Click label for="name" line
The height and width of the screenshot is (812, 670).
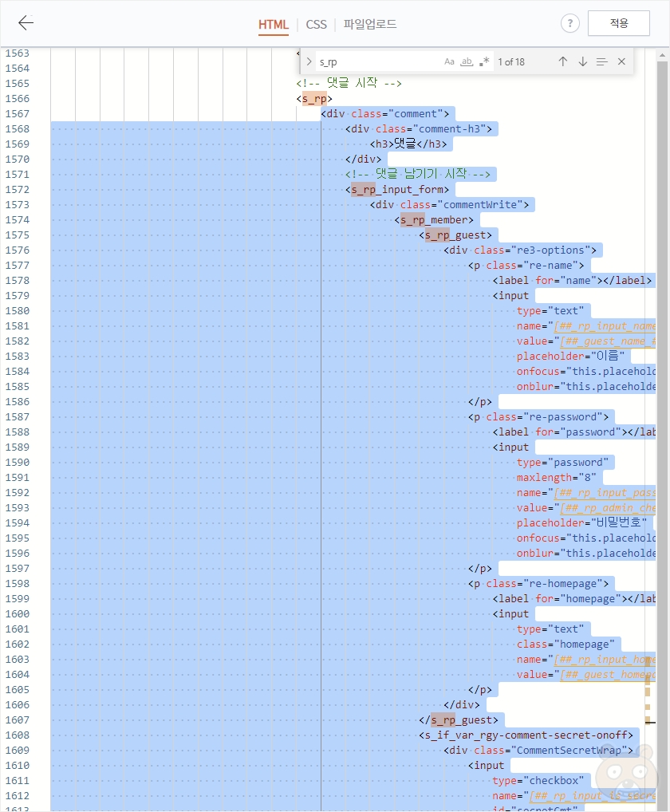572,281
